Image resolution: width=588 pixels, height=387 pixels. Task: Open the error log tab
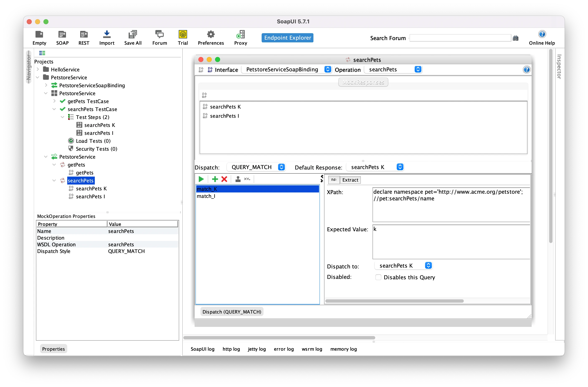tap(284, 349)
